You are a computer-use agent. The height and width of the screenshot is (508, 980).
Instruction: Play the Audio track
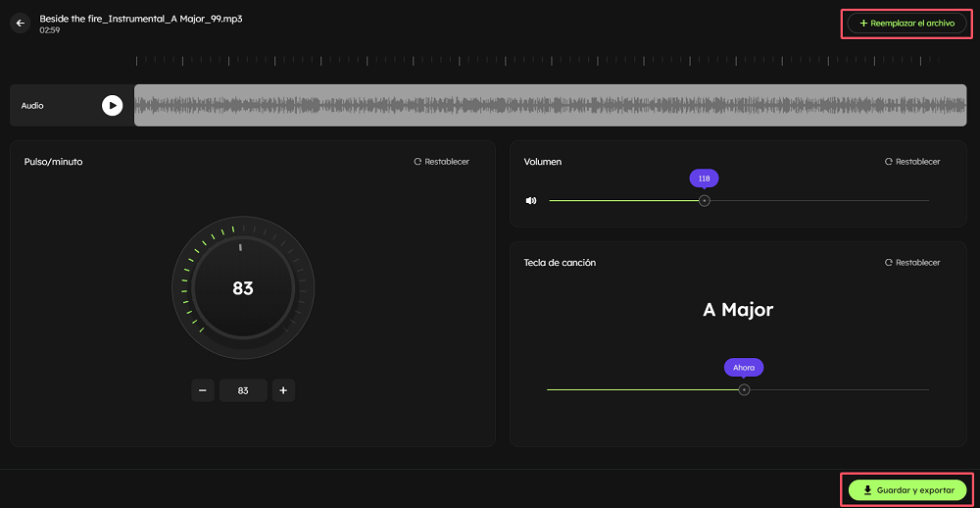(113, 106)
